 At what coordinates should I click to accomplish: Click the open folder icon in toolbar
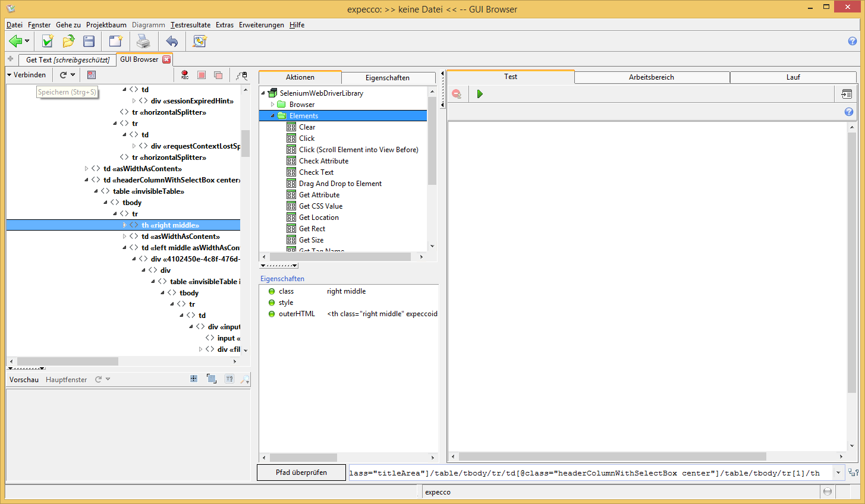click(68, 41)
